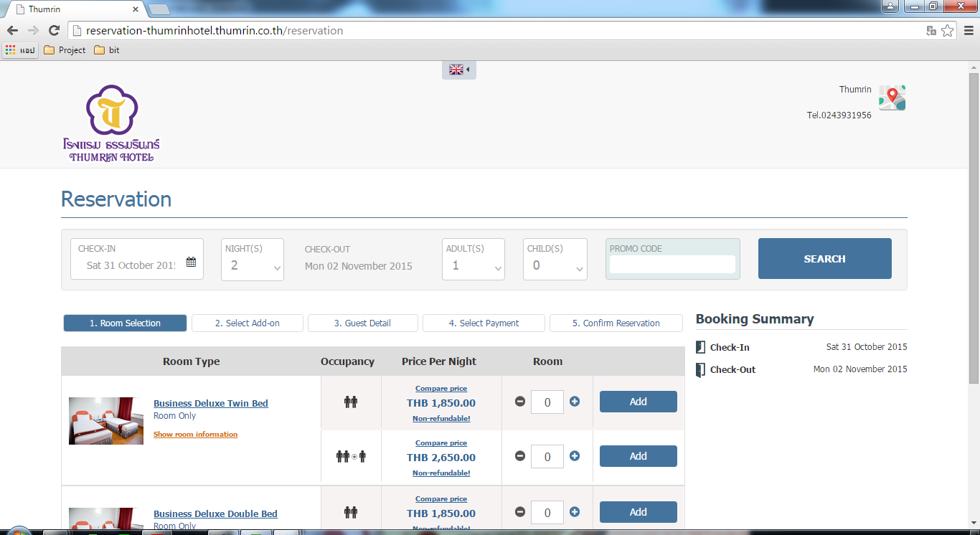Open the Project bookmark folder
The height and width of the screenshot is (535, 980).
tap(65, 50)
